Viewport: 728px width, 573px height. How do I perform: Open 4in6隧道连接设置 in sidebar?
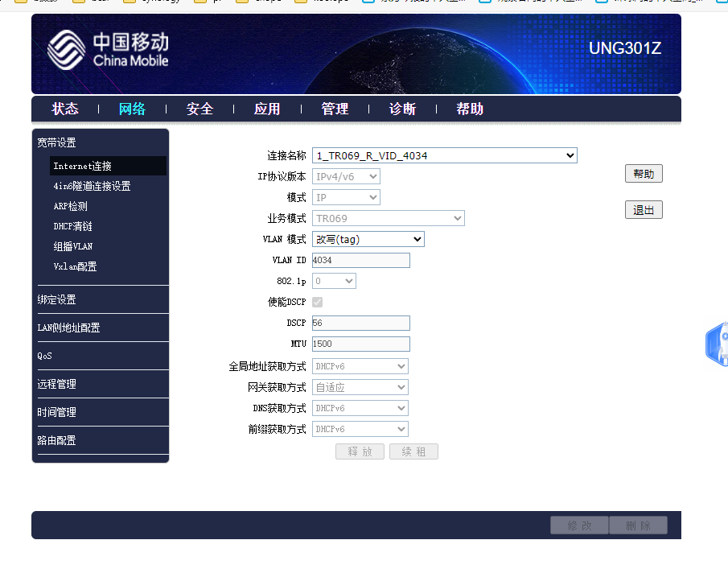pos(92,186)
